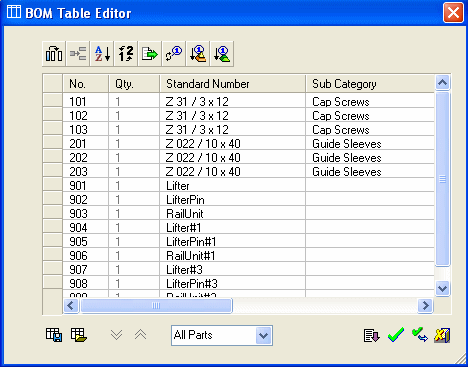The height and width of the screenshot is (367, 468).
Task: Click the LifterPin#1 cell
Action: click(233, 242)
